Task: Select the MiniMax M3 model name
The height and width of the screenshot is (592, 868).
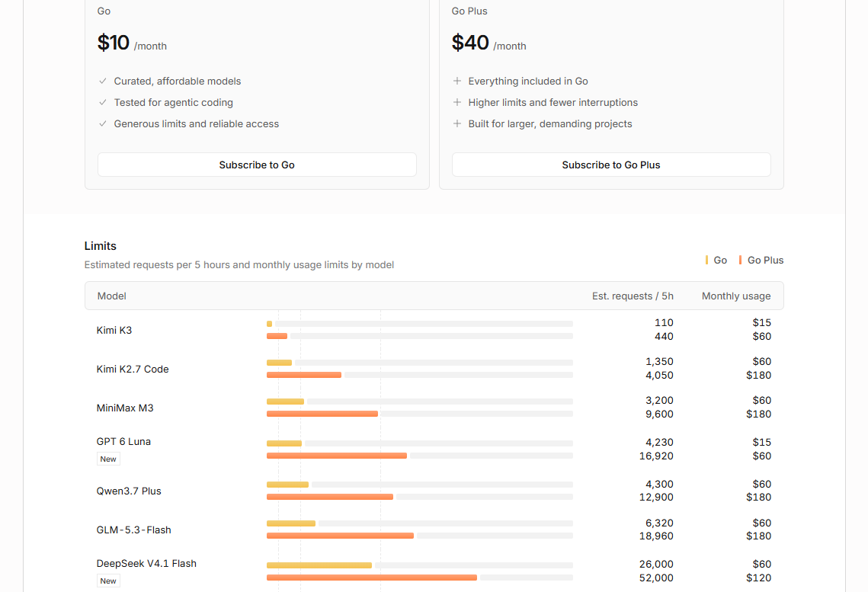Action: click(124, 408)
